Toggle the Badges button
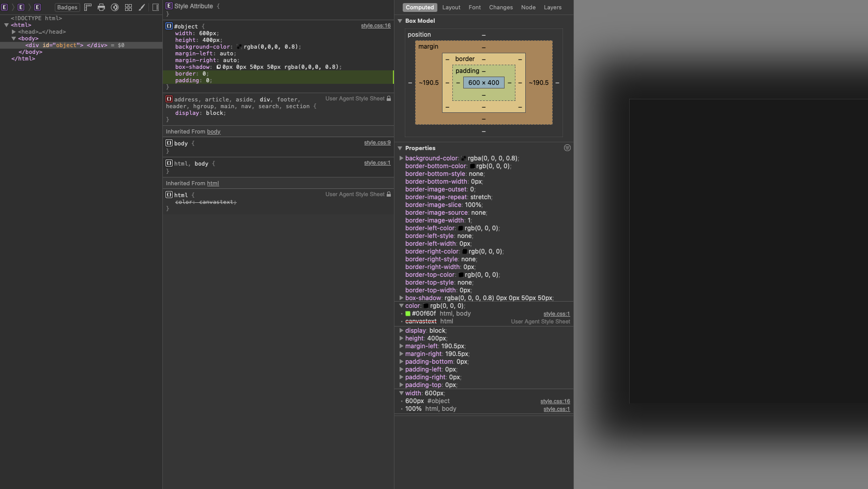Image resolution: width=868 pixels, height=489 pixels. [67, 7]
